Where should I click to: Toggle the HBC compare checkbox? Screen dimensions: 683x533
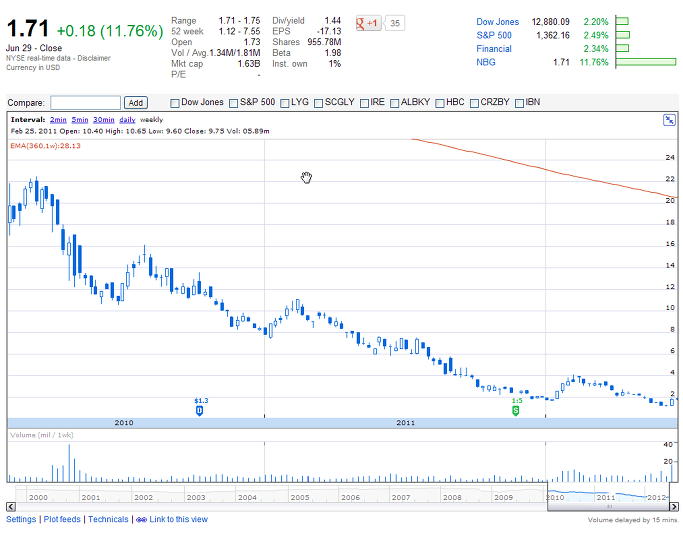440,103
